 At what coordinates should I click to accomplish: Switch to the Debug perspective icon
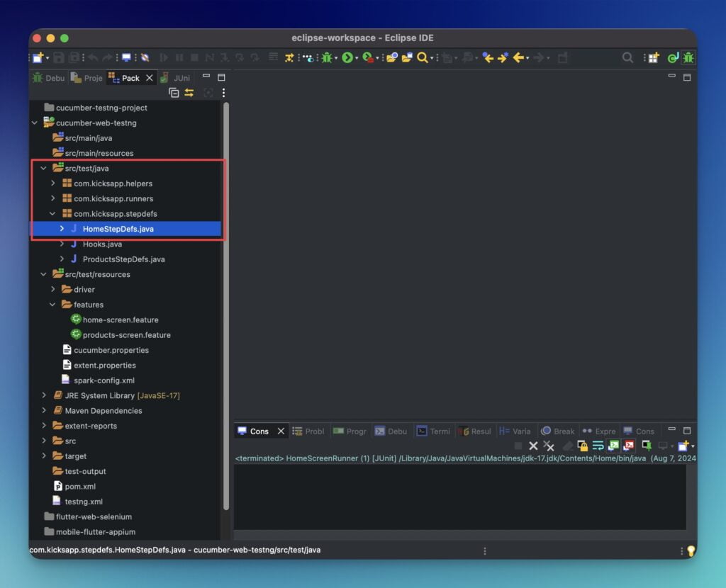(688, 58)
